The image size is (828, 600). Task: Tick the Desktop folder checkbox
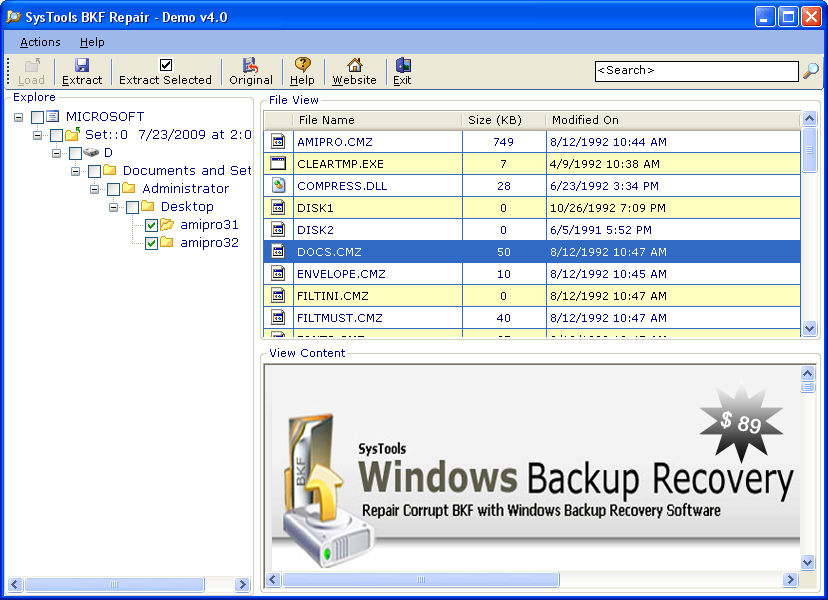click(x=132, y=207)
